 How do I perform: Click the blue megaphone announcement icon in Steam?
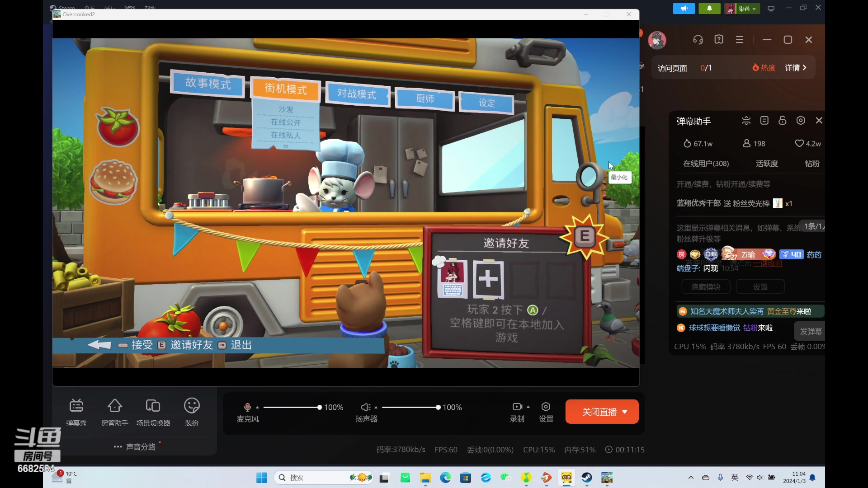pyautogui.click(x=684, y=9)
